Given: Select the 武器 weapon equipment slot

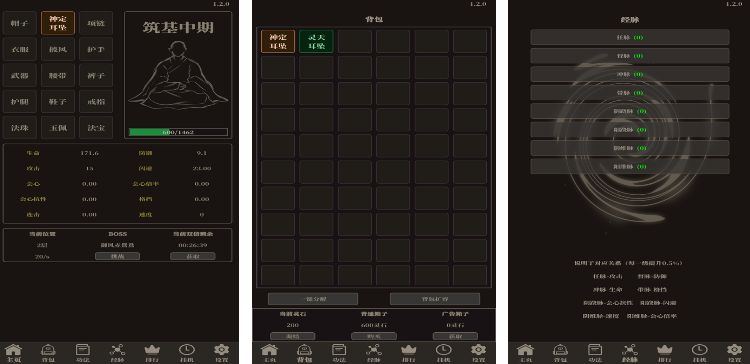Looking at the screenshot, I should coord(20,75).
